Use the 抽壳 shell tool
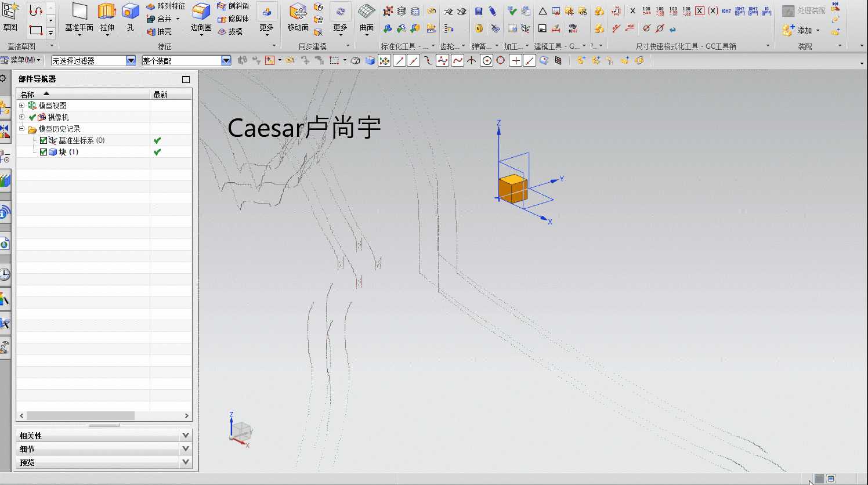The width and height of the screenshot is (868, 485). tap(159, 31)
